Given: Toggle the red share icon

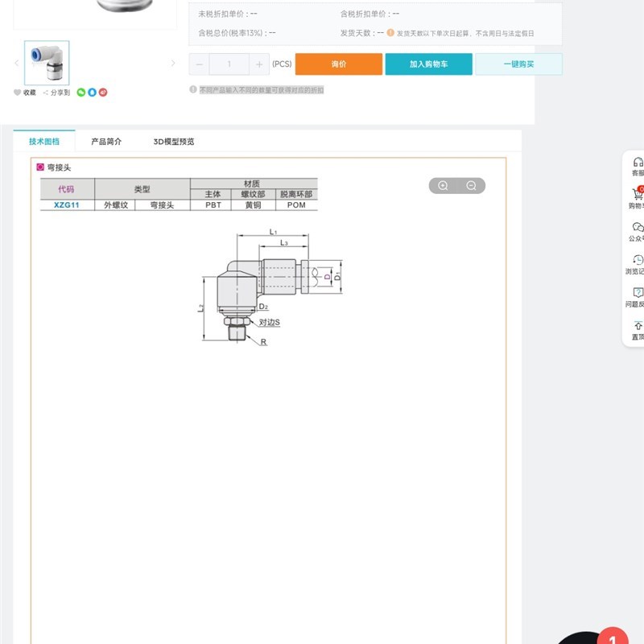Looking at the screenshot, I should (103, 92).
